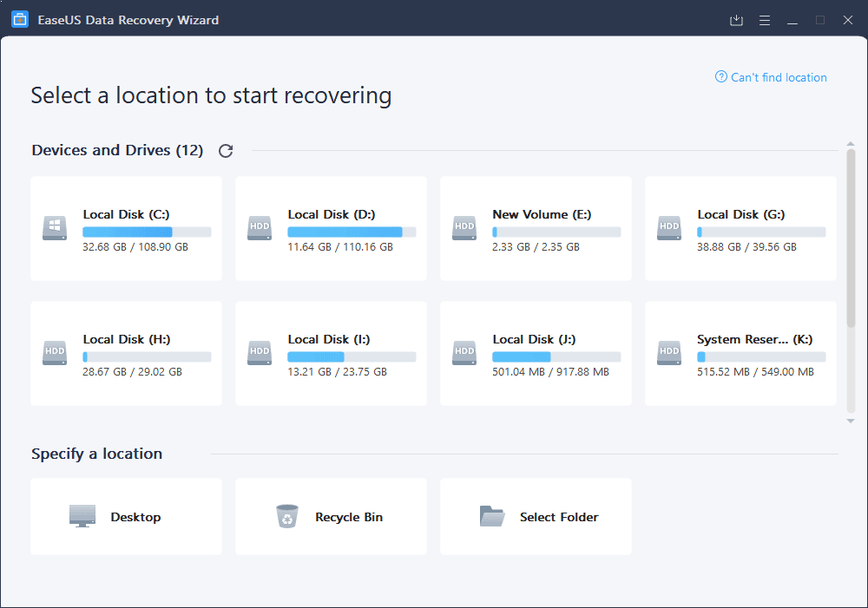Click the scrollbar down arrow

pos(850,420)
